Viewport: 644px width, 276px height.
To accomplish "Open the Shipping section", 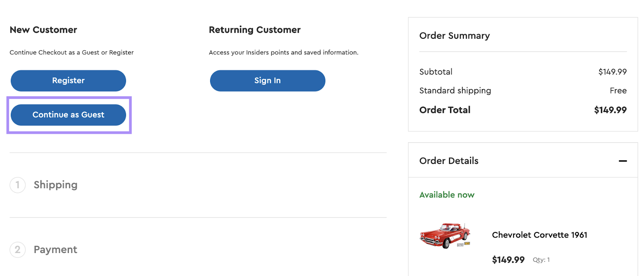I will pyautogui.click(x=56, y=185).
